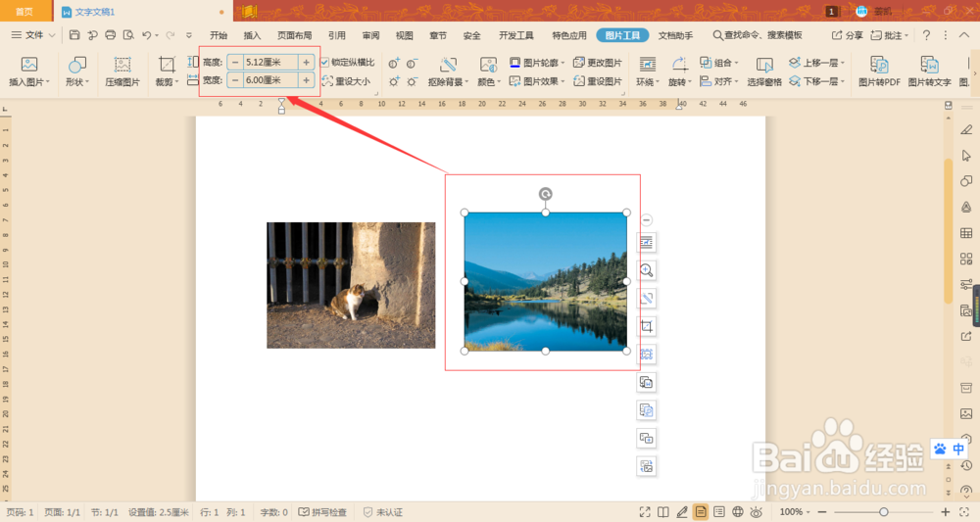Increase width with plus stepper

point(306,80)
